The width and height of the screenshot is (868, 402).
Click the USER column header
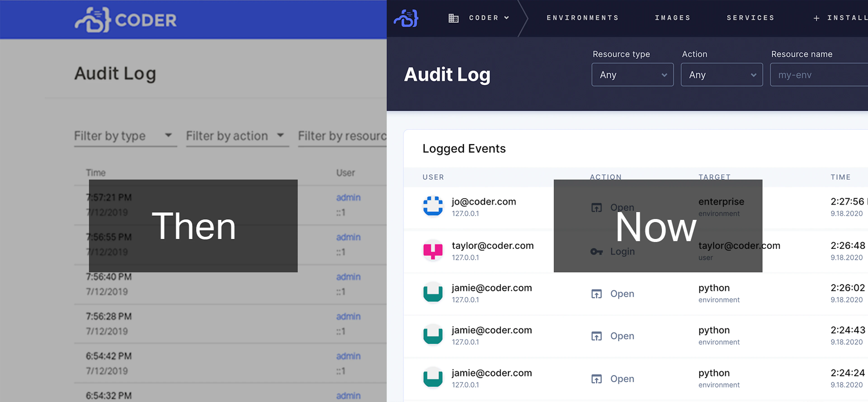click(433, 177)
